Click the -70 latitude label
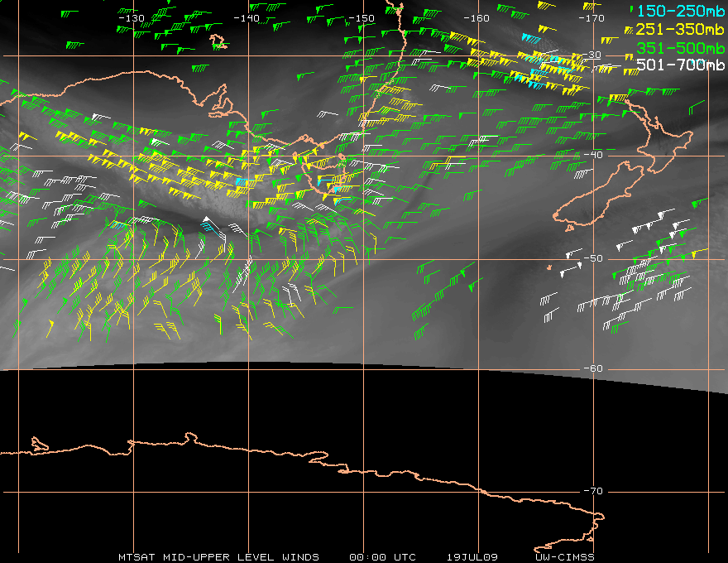The height and width of the screenshot is (563, 728). 593,491
